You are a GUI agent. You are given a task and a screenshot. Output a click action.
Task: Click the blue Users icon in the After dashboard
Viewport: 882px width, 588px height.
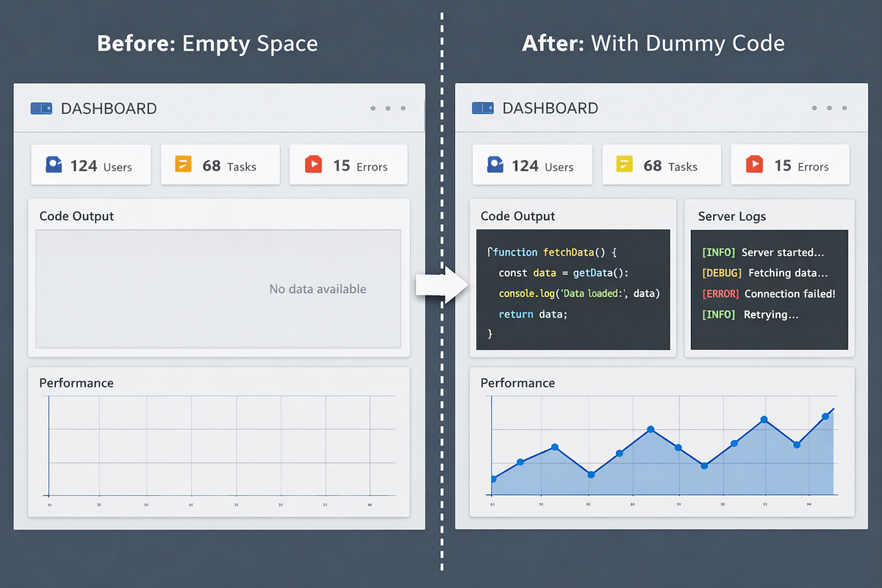coord(495,165)
